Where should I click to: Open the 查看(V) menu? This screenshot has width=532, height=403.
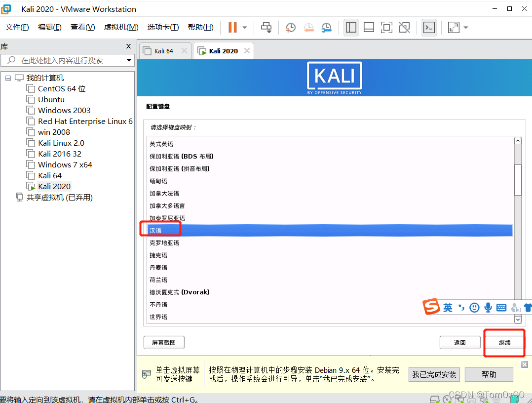[x=82, y=27]
